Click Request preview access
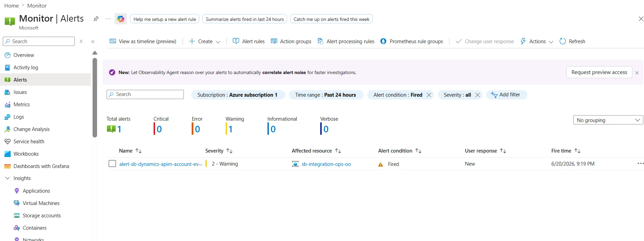 (599, 72)
